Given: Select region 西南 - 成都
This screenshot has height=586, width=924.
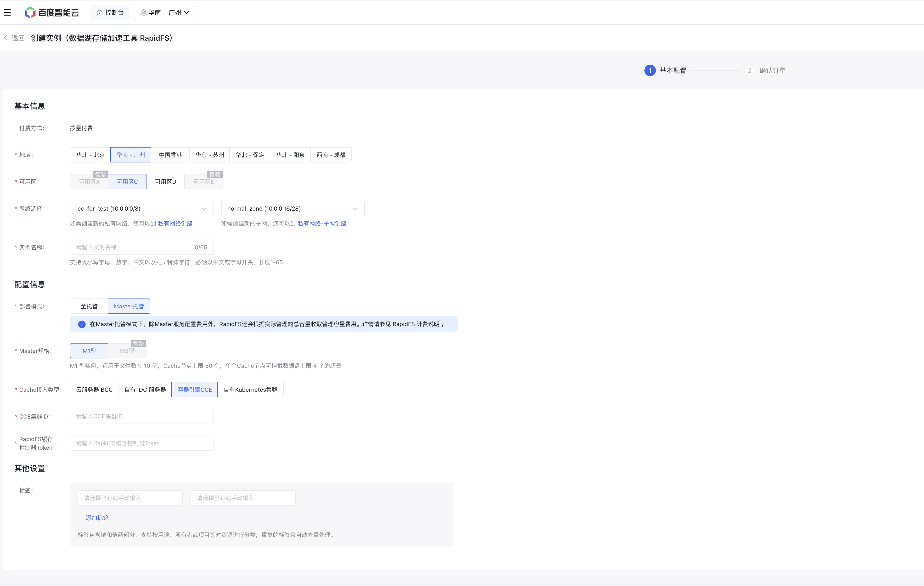Looking at the screenshot, I should (x=331, y=155).
